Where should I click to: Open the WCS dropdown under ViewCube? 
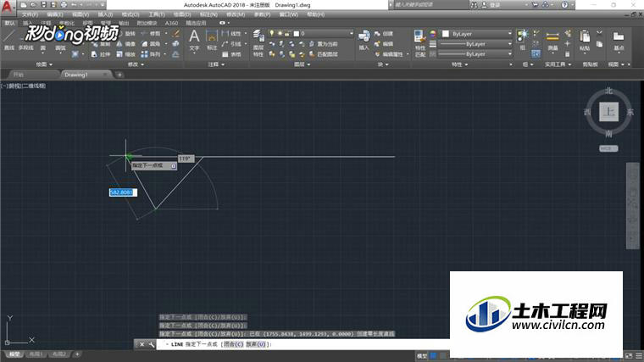click(608, 148)
